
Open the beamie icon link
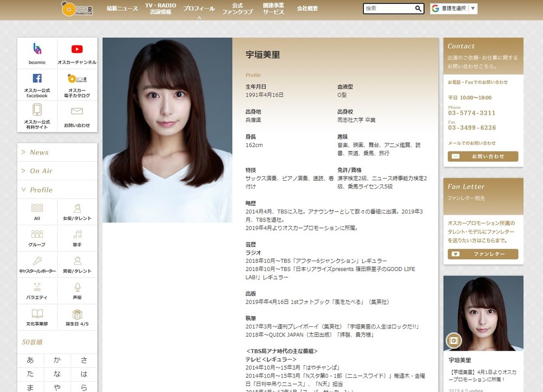37,49
